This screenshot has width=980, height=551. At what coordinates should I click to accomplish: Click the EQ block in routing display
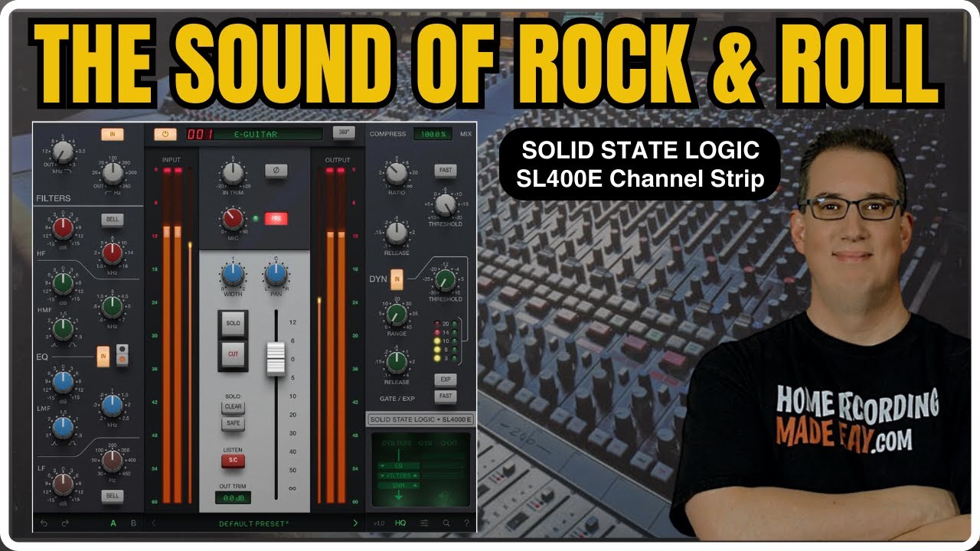[397, 465]
